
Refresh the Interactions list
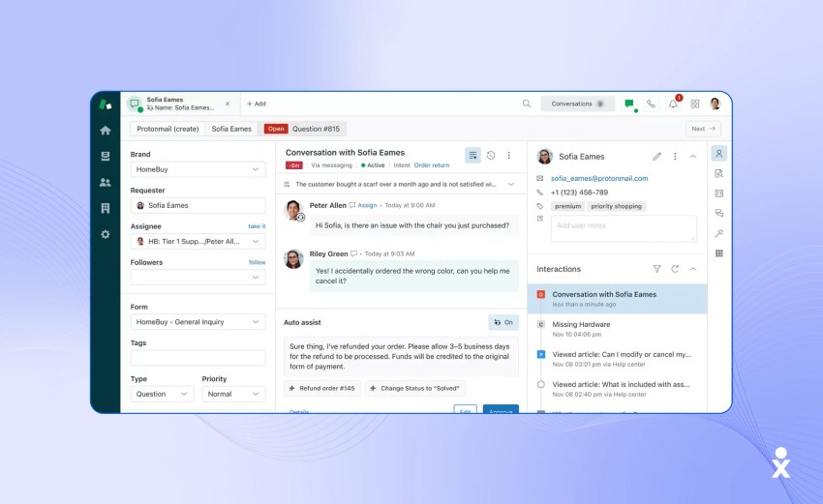(x=675, y=269)
